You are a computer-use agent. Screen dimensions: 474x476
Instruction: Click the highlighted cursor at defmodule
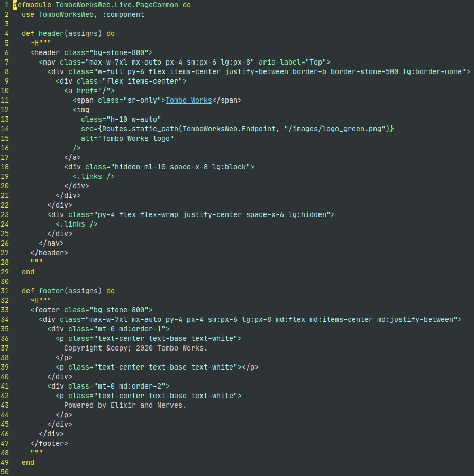(15, 5)
